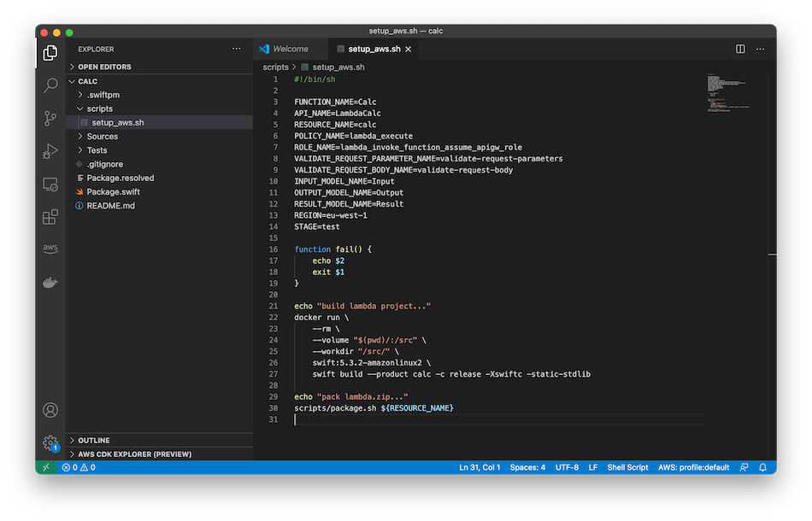This screenshot has width=812, height=521.
Task: Click scripts in the breadcrumb
Action: pyautogui.click(x=275, y=67)
